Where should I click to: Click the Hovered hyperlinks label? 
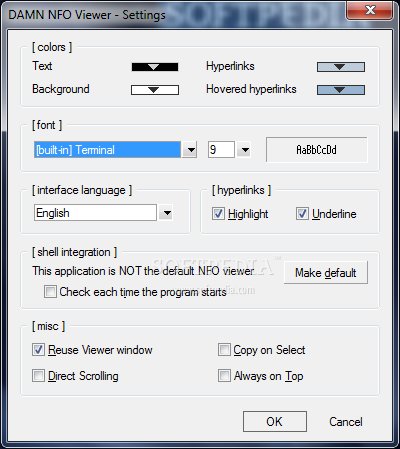251,89
